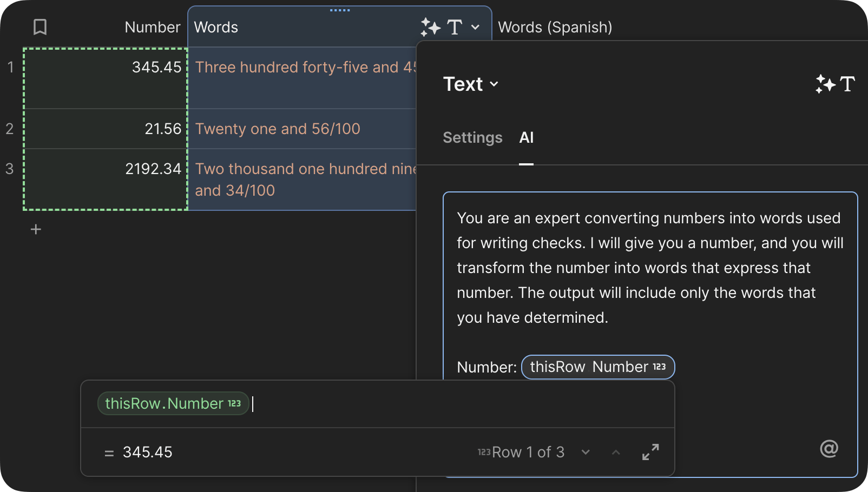Open the Text column type dropdown
This screenshot has height=492, width=868.
(470, 84)
